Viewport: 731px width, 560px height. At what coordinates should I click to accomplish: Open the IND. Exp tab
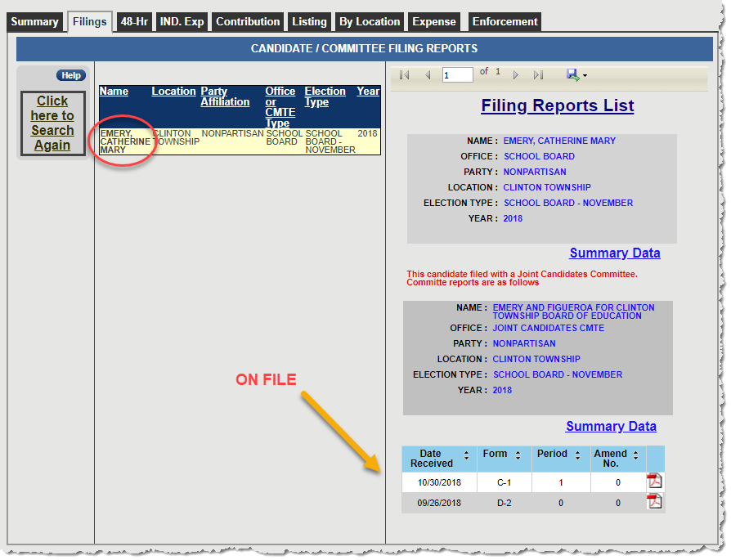182,22
